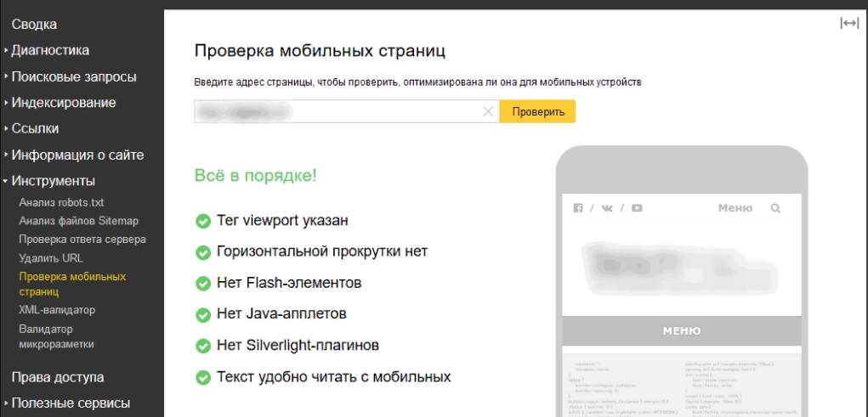
Task: Open the XML-валидатор tool
Action: tap(57, 310)
